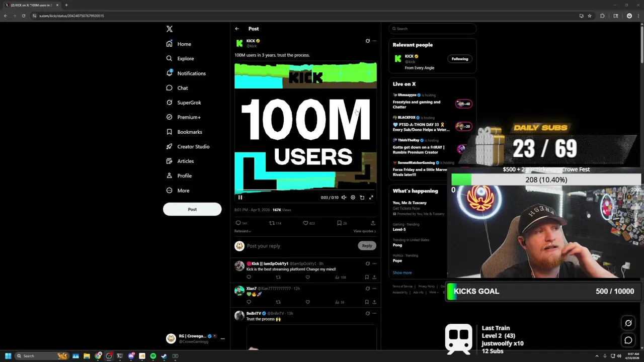This screenshot has height=362, width=644.
Task: Bookmark this page with the star icon
Action: [590, 16]
